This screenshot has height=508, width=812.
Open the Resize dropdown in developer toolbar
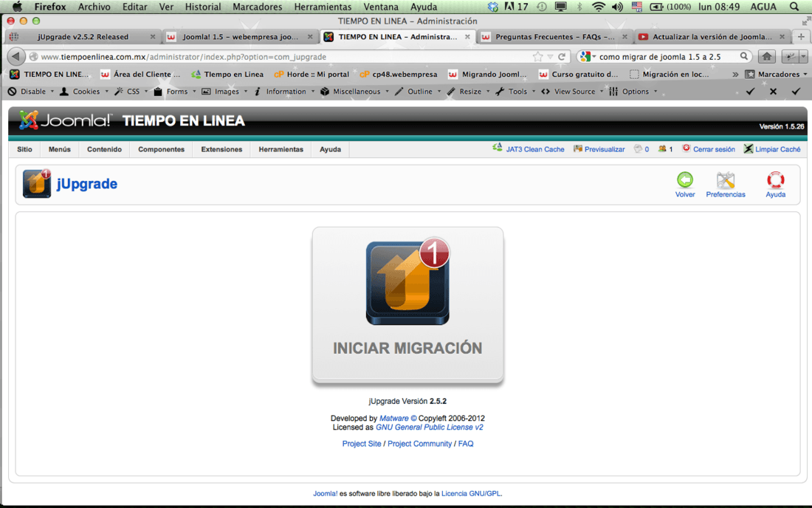468,91
